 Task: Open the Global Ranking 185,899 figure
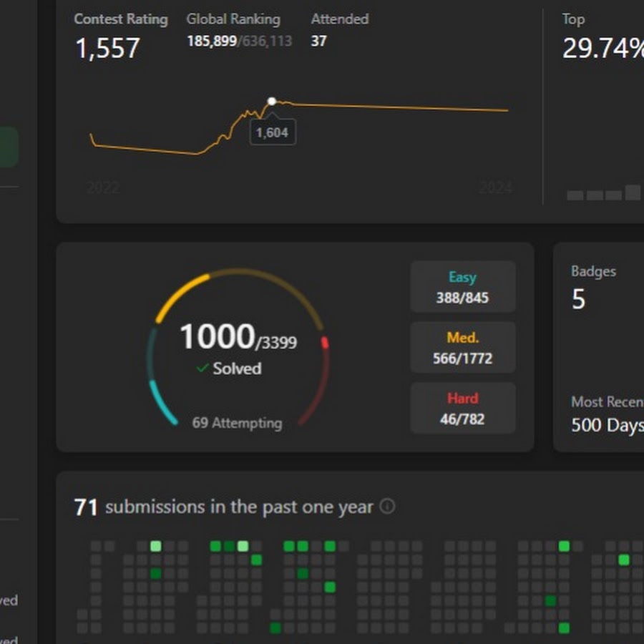212,41
